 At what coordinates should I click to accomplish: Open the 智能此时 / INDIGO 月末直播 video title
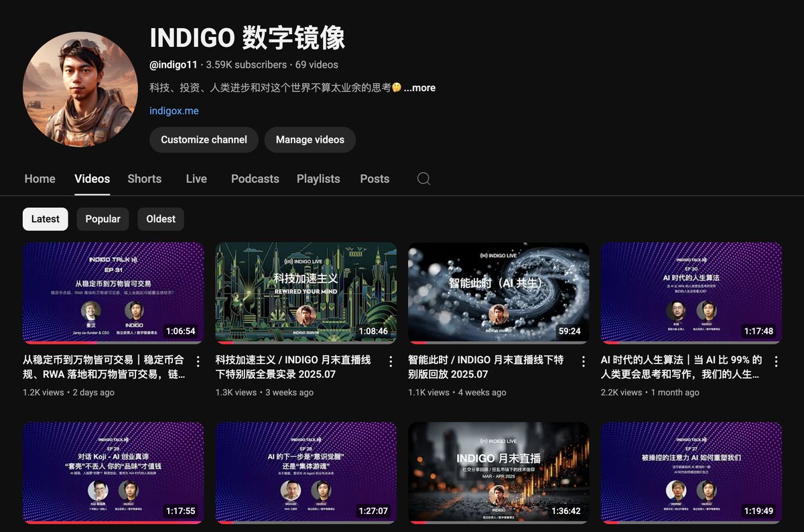coord(486,367)
